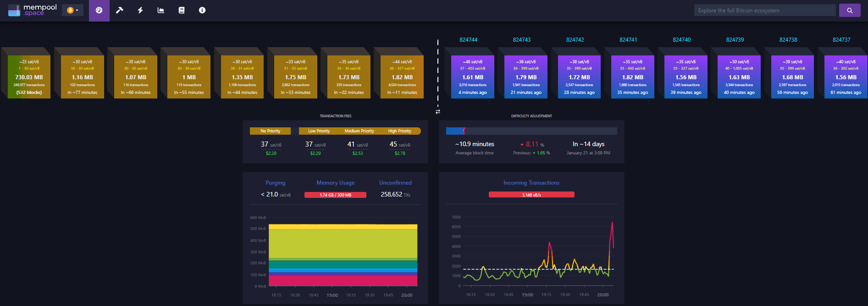Click the TRANSACTION FEES heading

tap(336, 116)
